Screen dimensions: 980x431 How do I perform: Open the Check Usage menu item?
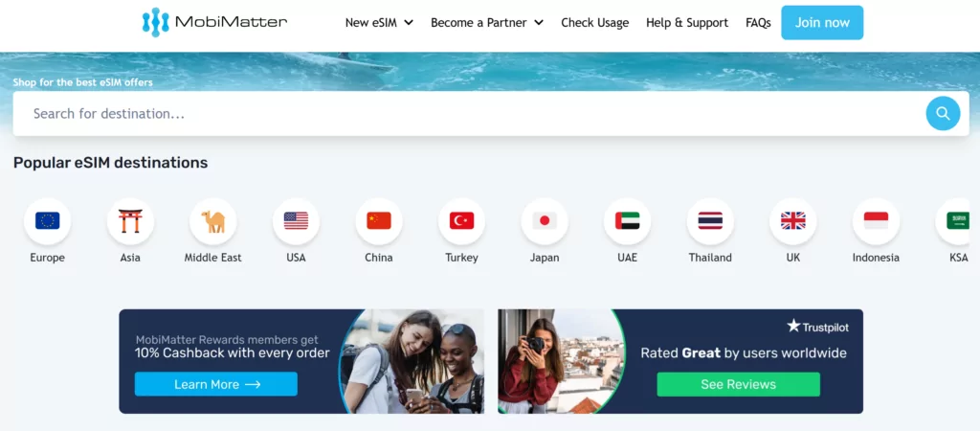(x=595, y=23)
